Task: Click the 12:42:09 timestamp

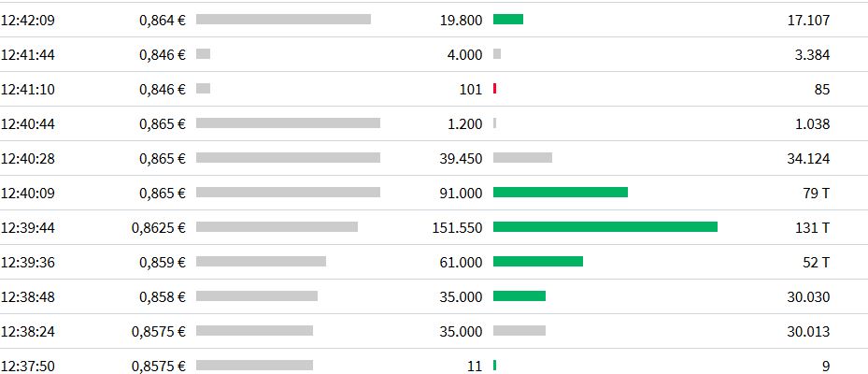Action: (28, 20)
